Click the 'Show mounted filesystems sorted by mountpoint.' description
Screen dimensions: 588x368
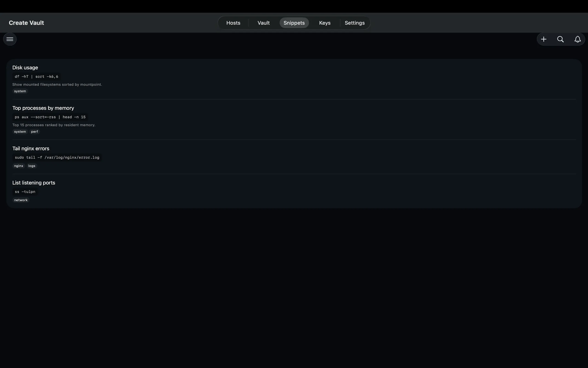click(57, 84)
